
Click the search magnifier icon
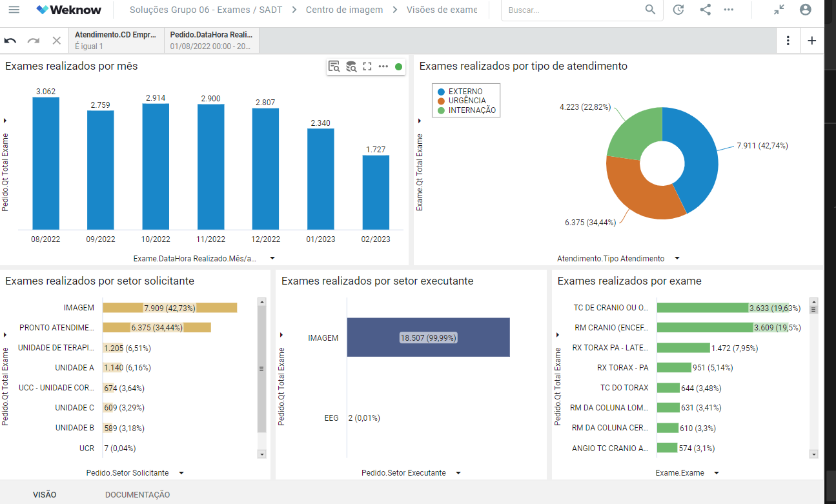tap(651, 10)
